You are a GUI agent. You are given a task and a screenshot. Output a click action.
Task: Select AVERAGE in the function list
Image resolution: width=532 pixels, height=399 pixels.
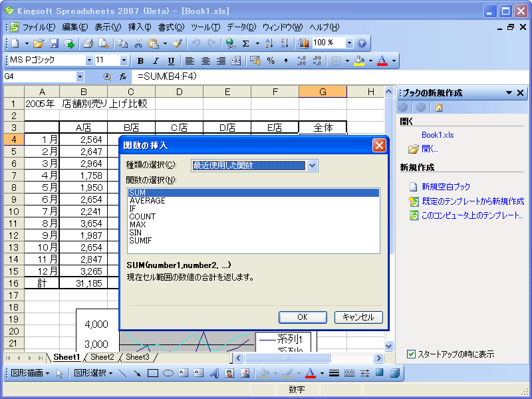pos(253,201)
